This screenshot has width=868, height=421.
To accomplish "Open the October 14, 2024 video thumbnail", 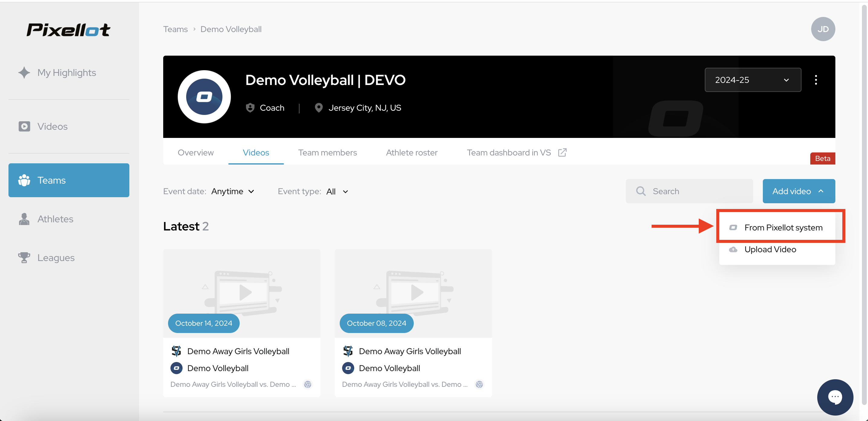I will click(x=241, y=293).
